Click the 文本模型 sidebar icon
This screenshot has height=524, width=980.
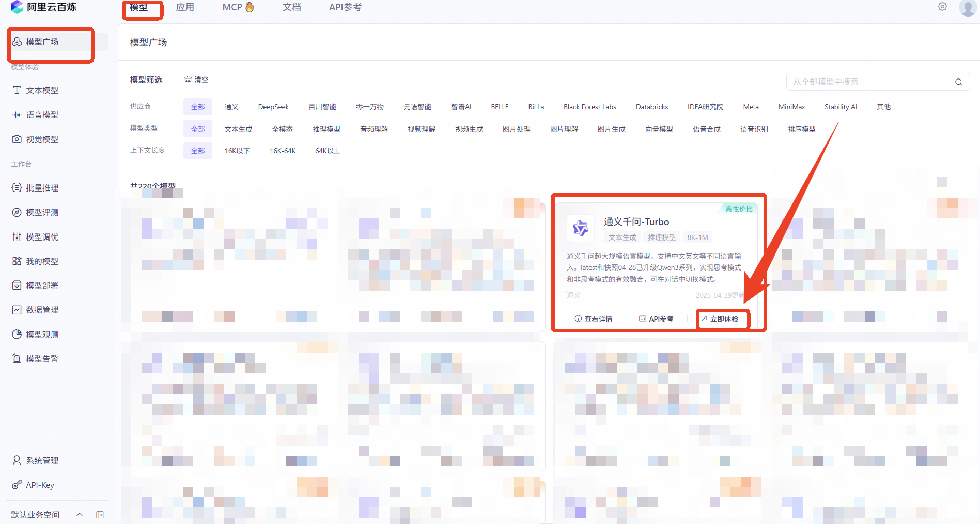[x=17, y=90]
